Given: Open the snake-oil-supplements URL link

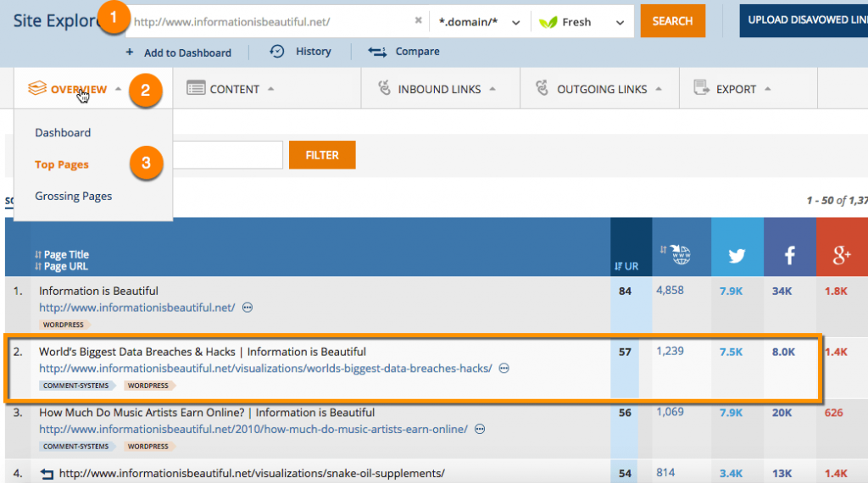Looking at the screenshot, I should [x=252, y=474].
